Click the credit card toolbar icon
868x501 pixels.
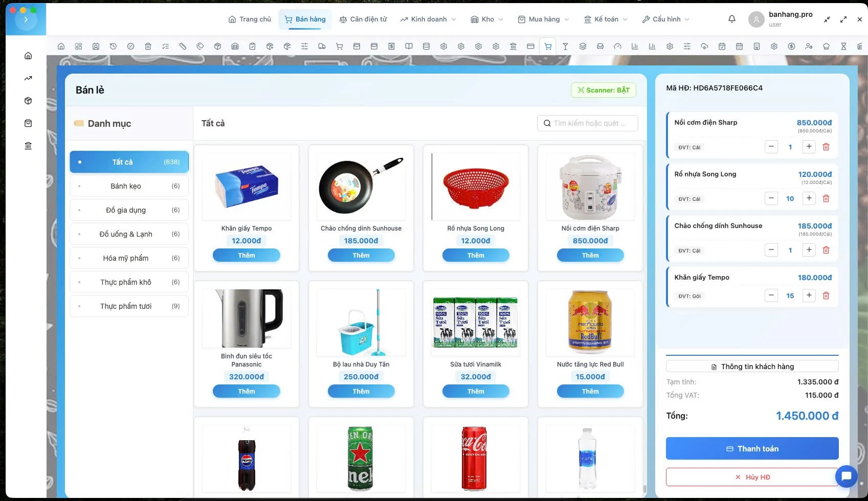[530, 46]
